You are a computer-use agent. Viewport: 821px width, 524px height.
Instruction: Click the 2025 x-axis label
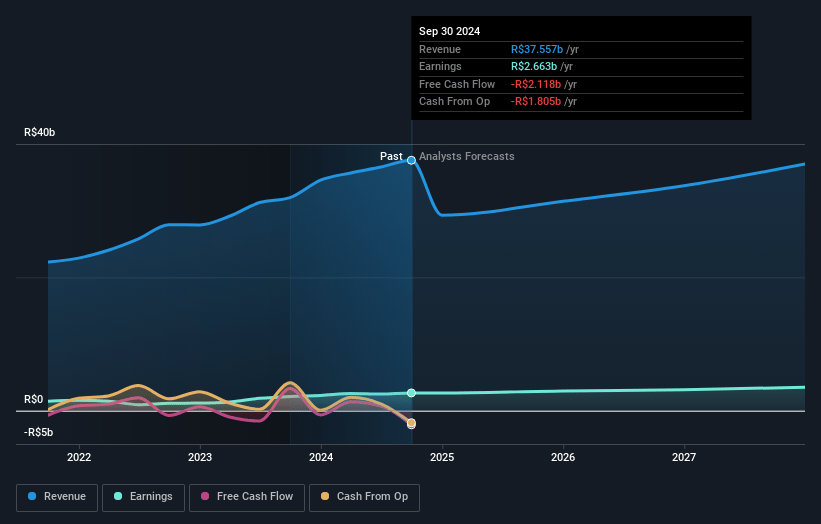[442, 458]
